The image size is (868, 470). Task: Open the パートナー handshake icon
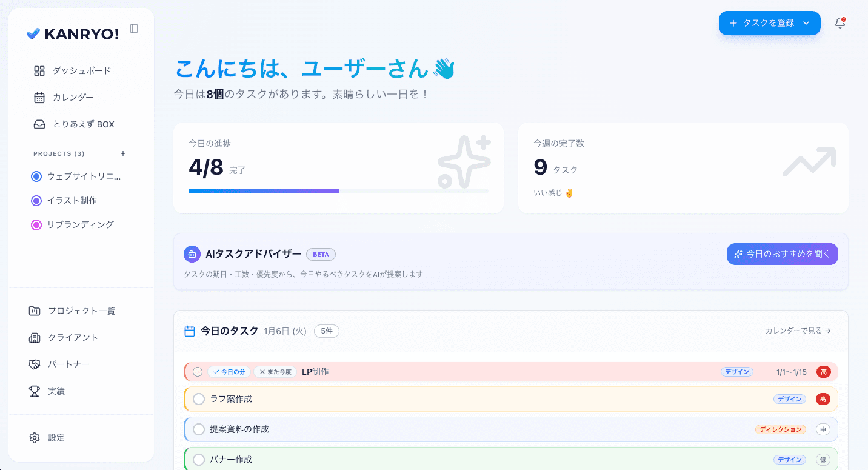pyautogui.click(x=39, y=364)
